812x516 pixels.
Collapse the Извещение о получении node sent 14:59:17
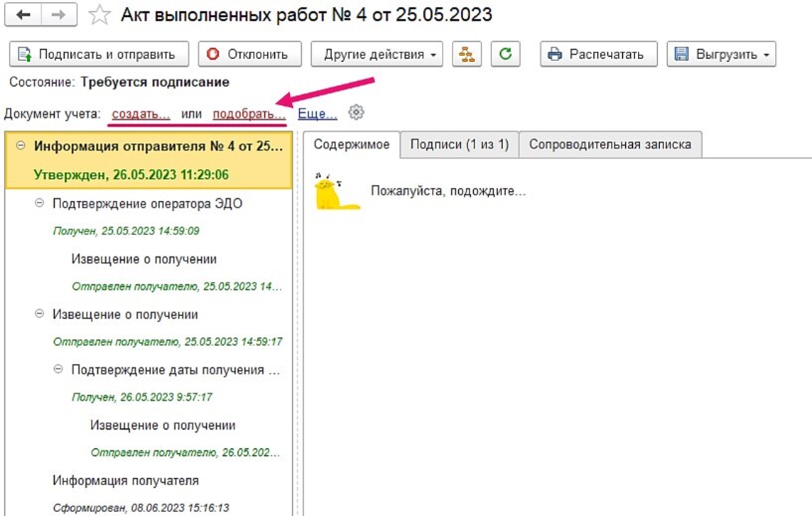(x=39, y=313)
